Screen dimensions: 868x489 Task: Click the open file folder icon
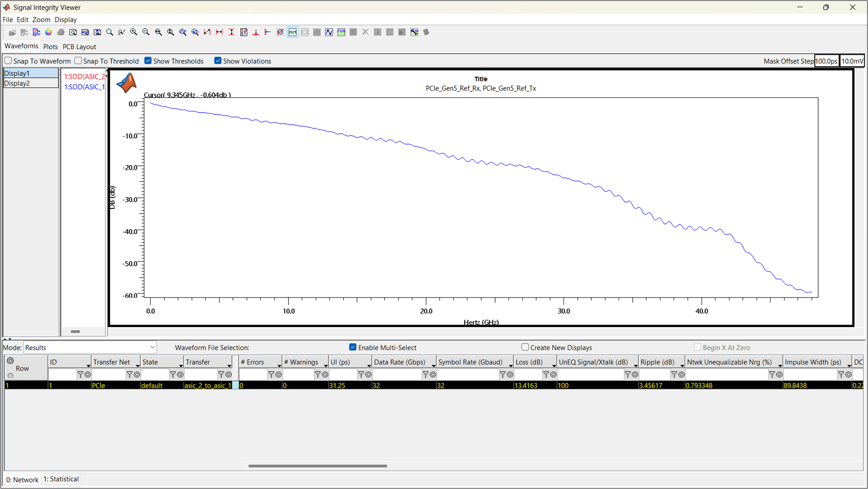coord(12,32)
